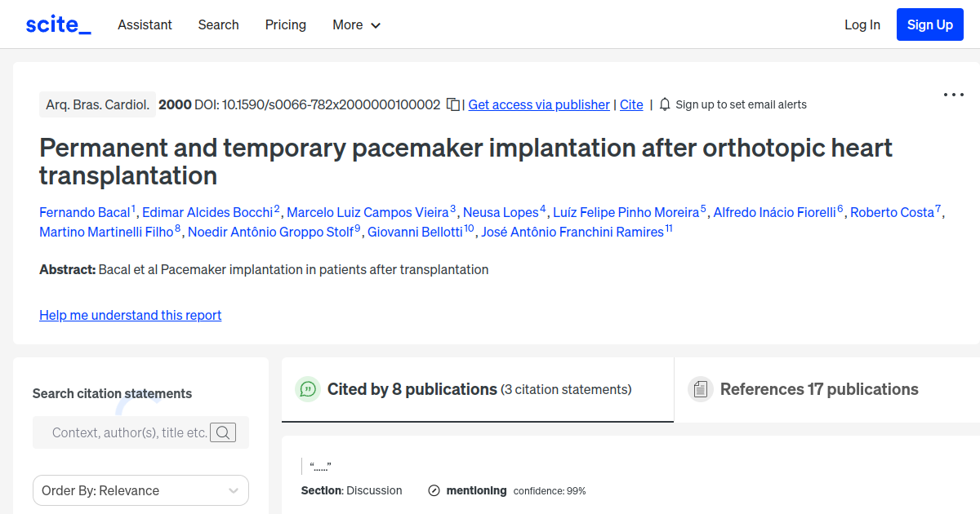
Task: Click author Fernando Bacal's name
Action: (x=85, y=212)
